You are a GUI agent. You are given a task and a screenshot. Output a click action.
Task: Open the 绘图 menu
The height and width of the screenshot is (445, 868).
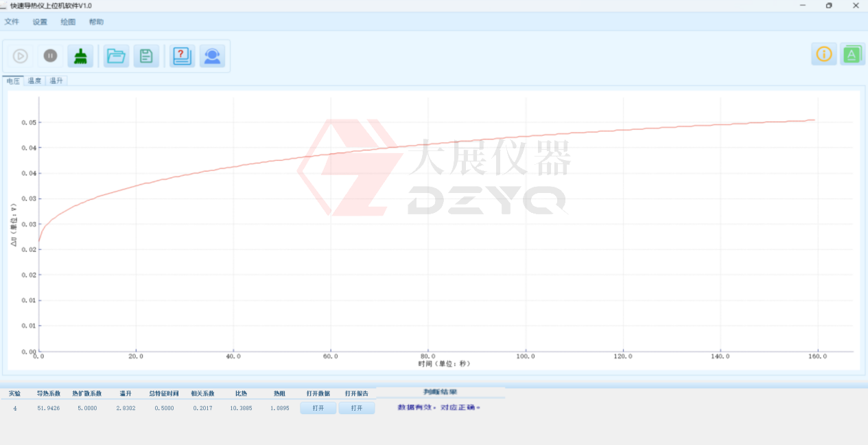point(68,22)
